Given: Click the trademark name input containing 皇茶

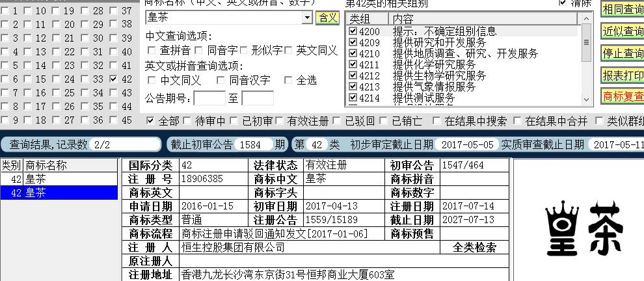Looking at the screenshot, I should tap(224, 18).
